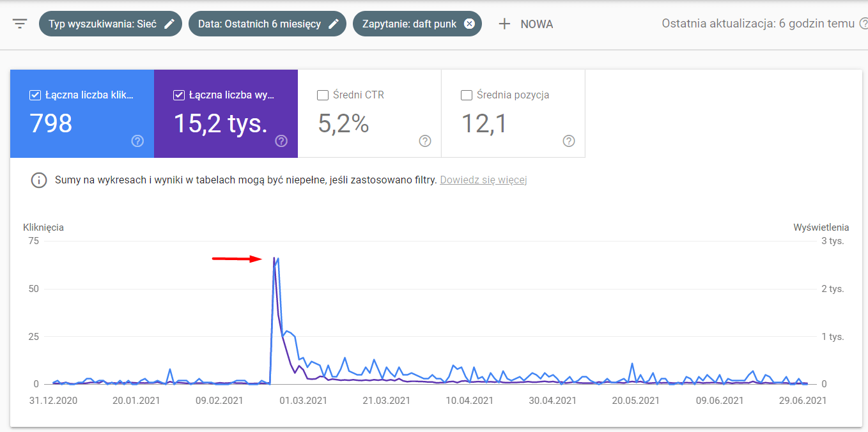Image resolution: width=868 pixels, height=432 pixels.
Task: Open help icon on Średnia pozycja card
Action: [x=569, y=141]
